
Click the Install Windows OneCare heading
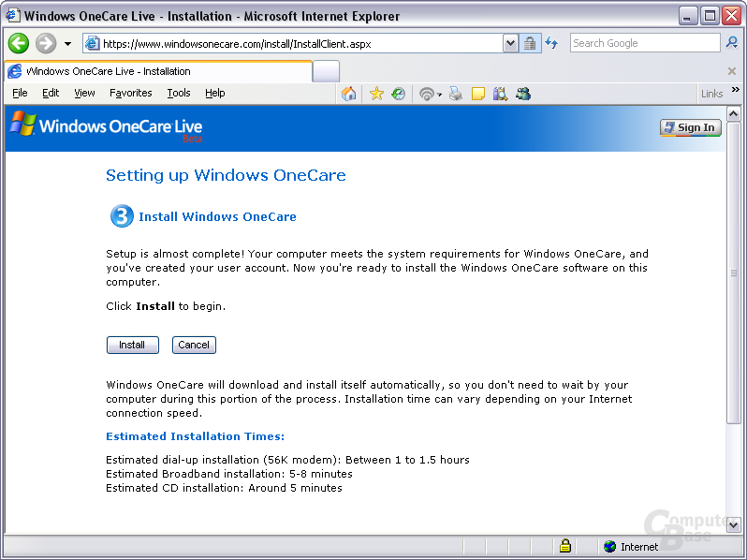click(x=217, y=217)
